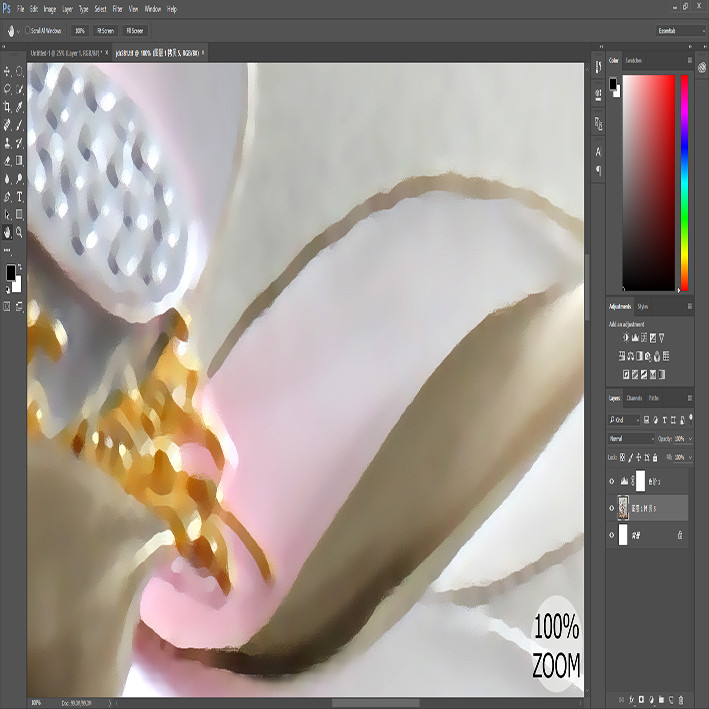Open the Filter menu
709x709 pixels.
(118, 9)
